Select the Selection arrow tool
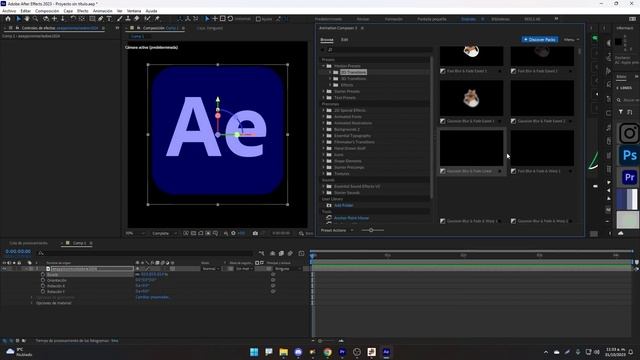The width and height of the screenshot is (640, 360). pos(18,19)
